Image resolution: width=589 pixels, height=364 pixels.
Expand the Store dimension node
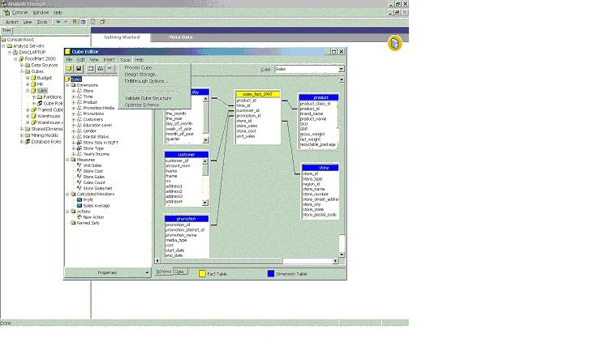click(x=74, y=91)
